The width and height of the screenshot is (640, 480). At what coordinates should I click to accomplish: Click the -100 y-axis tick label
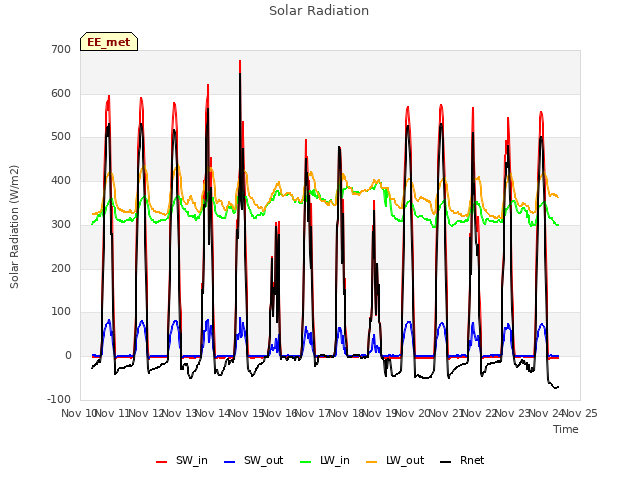[x=59, y=399]
